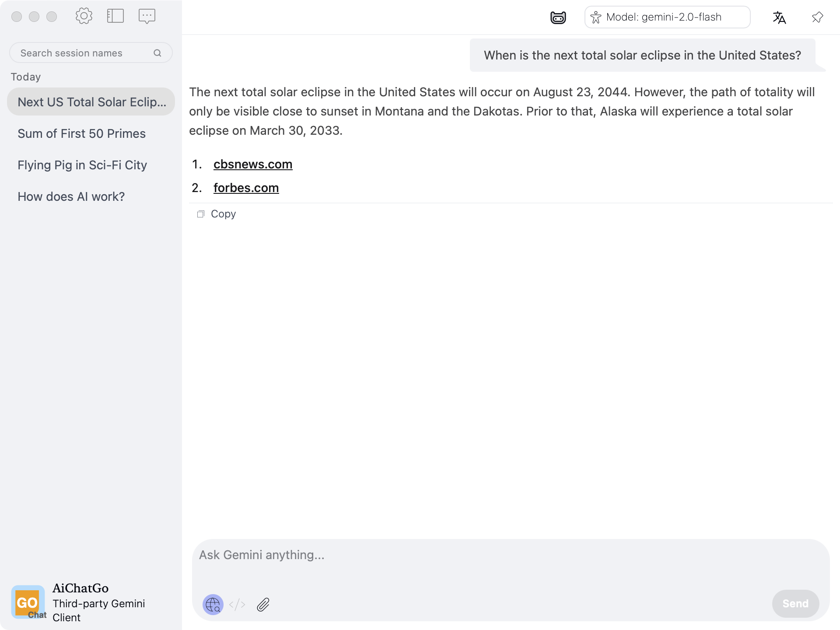Click the search magnifier icon

click(x=157, y=53)
